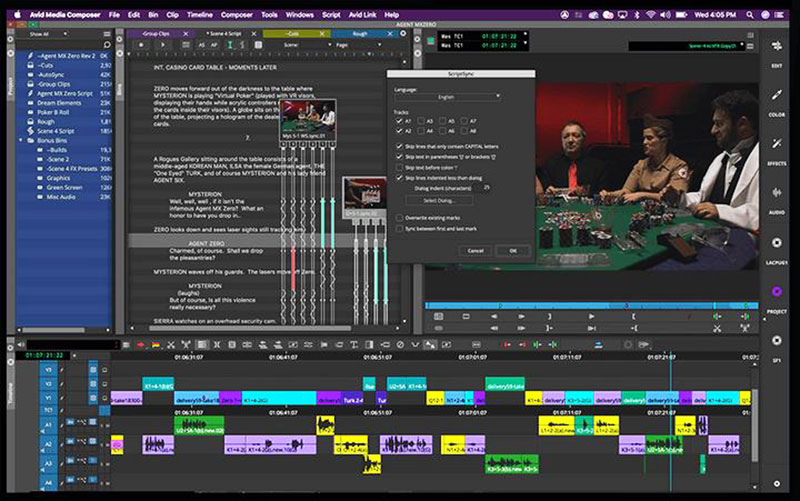This screenshot has height=501, width=800.
Task: Select the V1 track button
Action: coord(48,397)
